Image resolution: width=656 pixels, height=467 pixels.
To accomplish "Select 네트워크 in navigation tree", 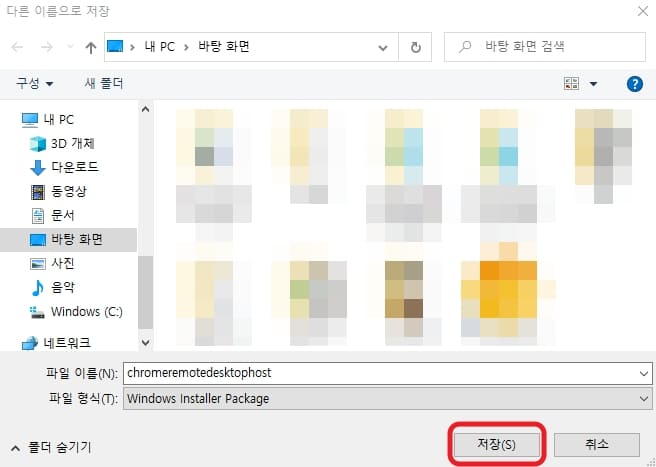I will point(56,343).
